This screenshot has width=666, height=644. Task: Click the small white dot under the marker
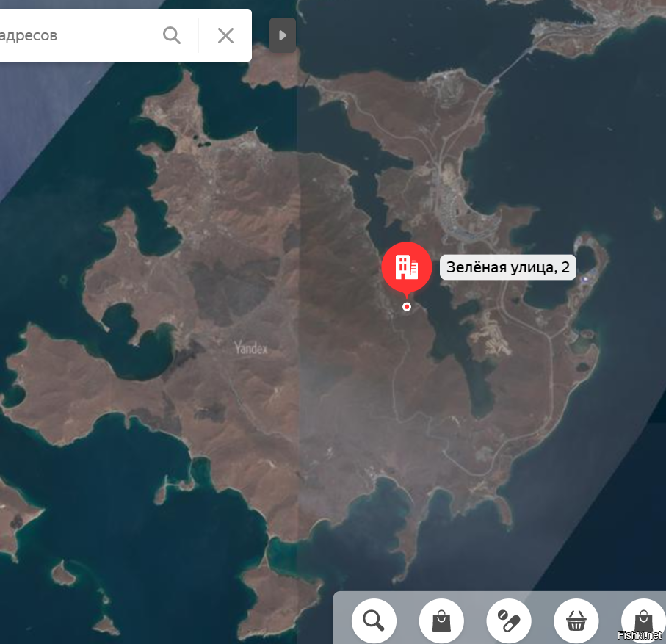pos(407,307)
